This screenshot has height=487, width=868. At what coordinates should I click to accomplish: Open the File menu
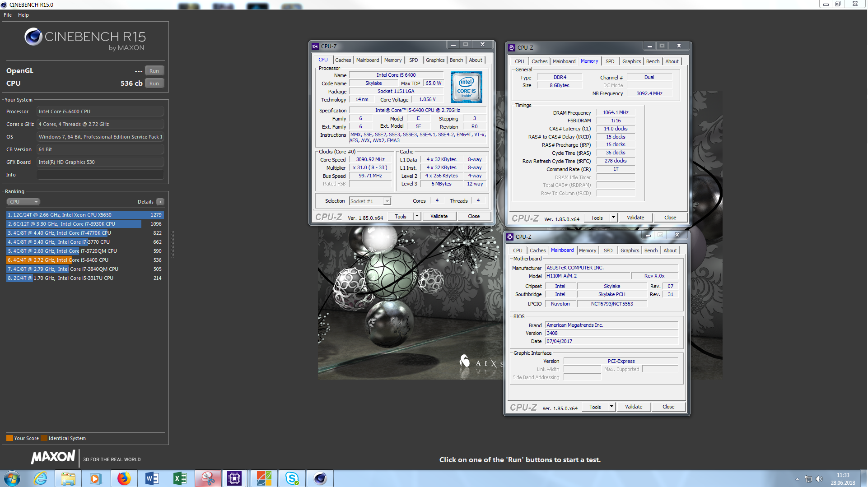pos(8,15)
